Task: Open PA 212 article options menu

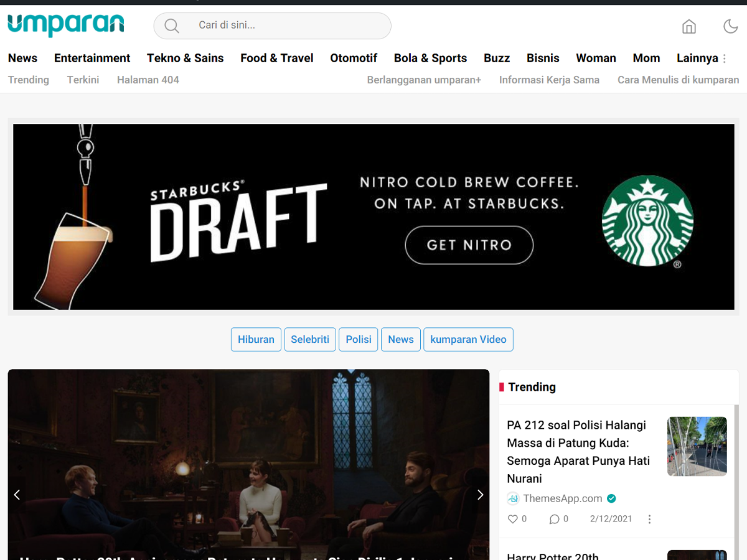Action: tap(649, 519)
